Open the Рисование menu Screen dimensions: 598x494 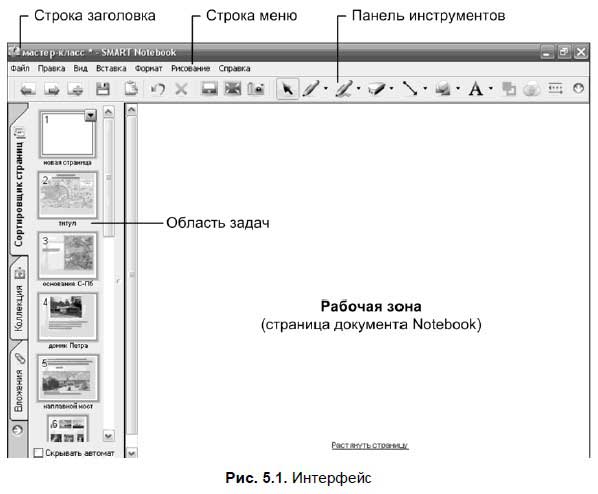coord(190,69)
